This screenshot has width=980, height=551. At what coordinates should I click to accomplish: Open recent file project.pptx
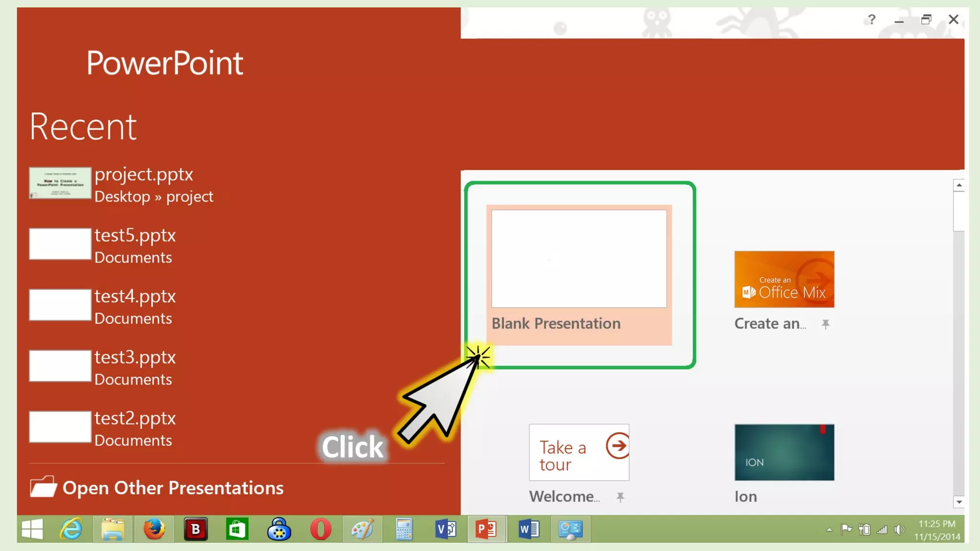point(144,175)
